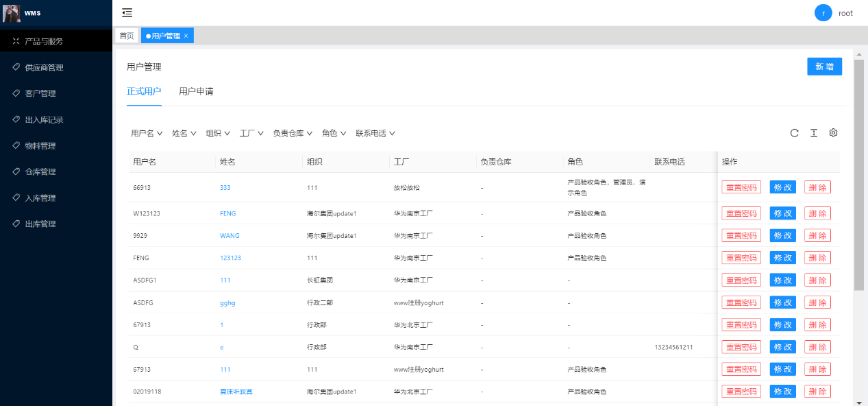868x406 pixels.
Task: Open the 负责仓库 filter dropdown
Action: [293, 134]
